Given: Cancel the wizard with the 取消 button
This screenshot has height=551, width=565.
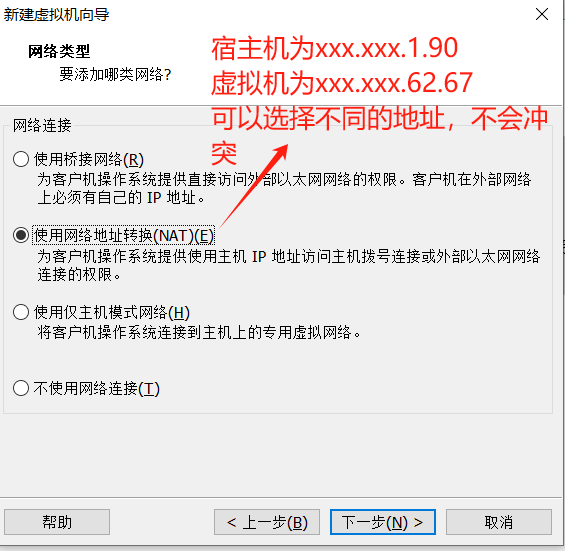Looking at the screenshot, I should pyautogui.click(x=499, y=522).
